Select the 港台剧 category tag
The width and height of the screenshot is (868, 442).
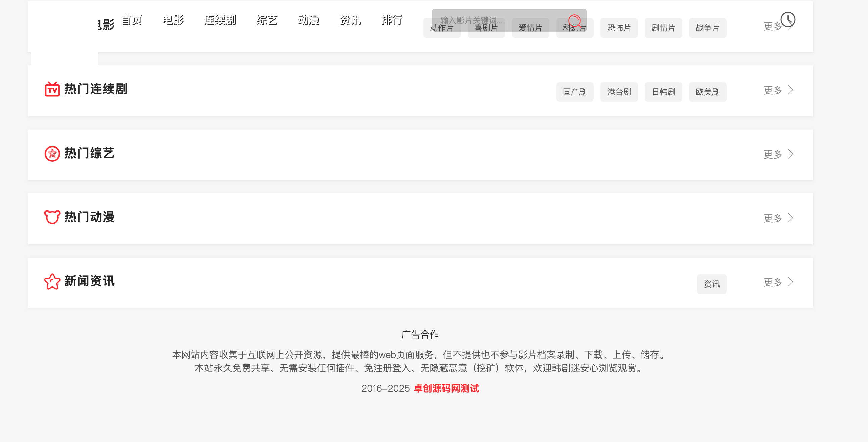pyautogui.click(x=619, y=92)
